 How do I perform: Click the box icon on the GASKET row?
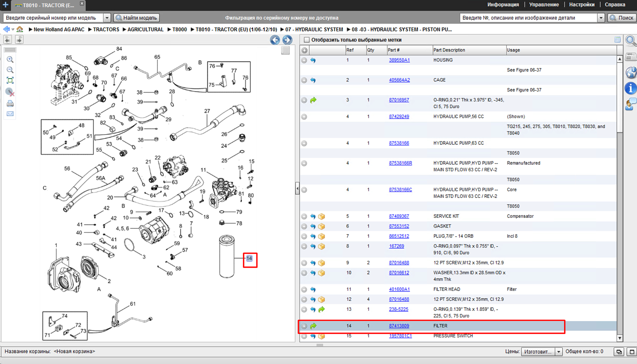(321, 226)
